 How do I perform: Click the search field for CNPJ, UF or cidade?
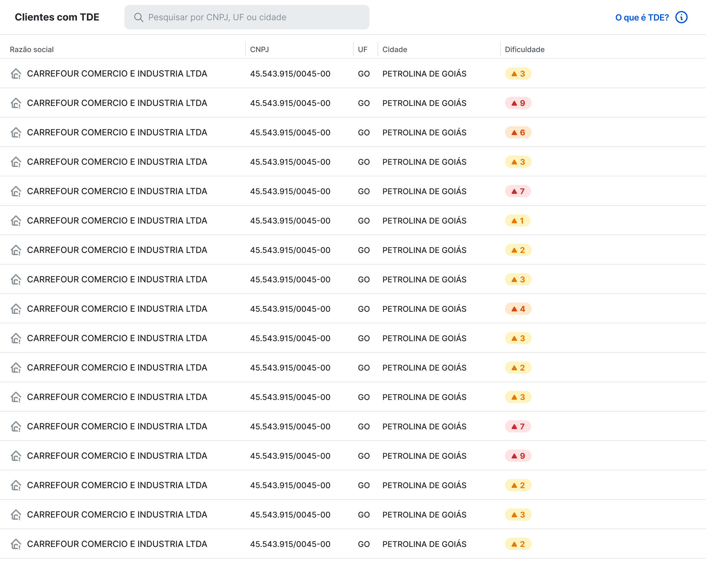247,17
